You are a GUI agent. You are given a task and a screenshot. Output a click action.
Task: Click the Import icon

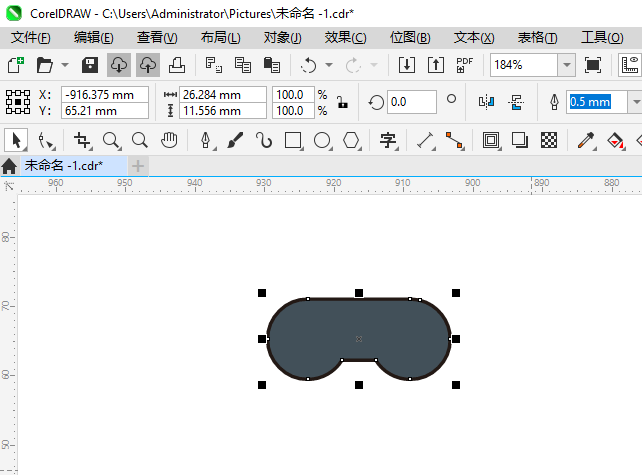pos(407,65)
